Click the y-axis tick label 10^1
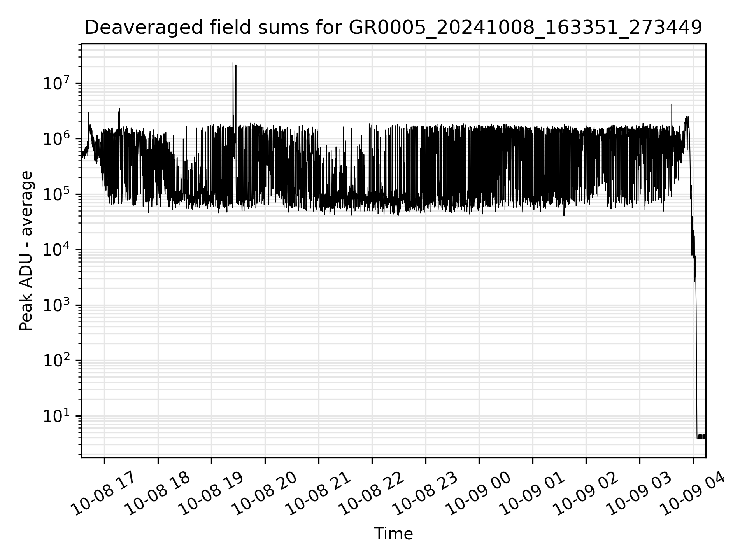 [x=56, y=415]
